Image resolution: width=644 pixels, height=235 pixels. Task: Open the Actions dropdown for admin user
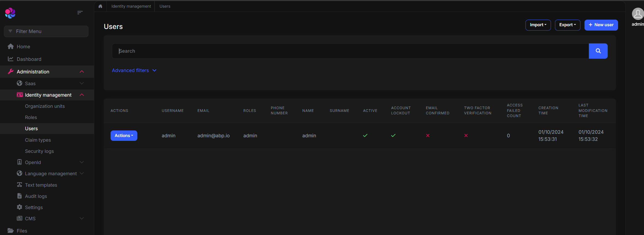pos(124,136)
